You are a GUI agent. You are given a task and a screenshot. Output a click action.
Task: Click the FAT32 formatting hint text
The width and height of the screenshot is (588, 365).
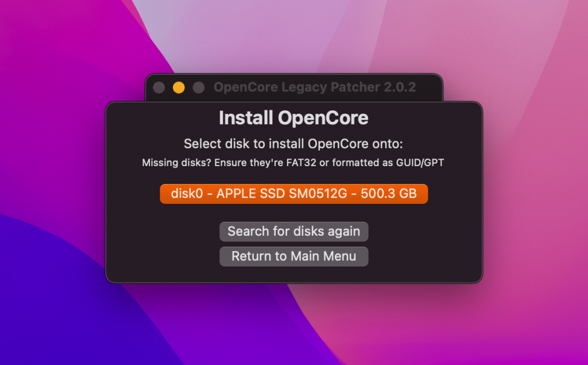[293, 163]
